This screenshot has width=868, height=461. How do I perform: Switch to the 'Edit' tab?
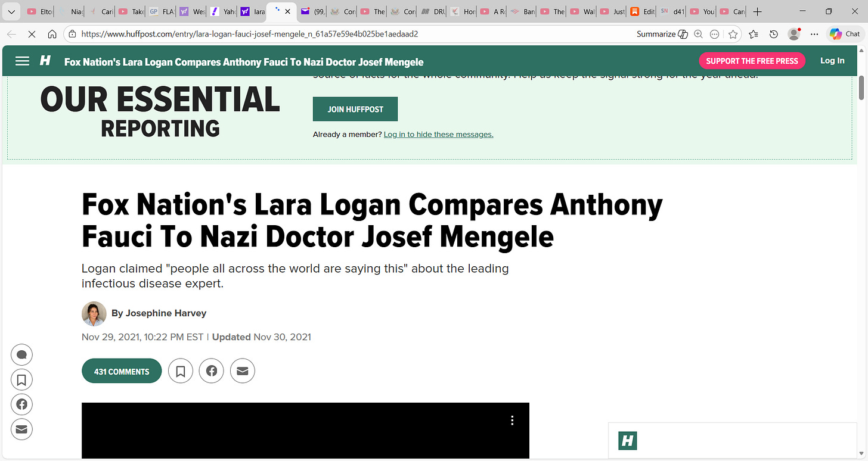(642, 11)
